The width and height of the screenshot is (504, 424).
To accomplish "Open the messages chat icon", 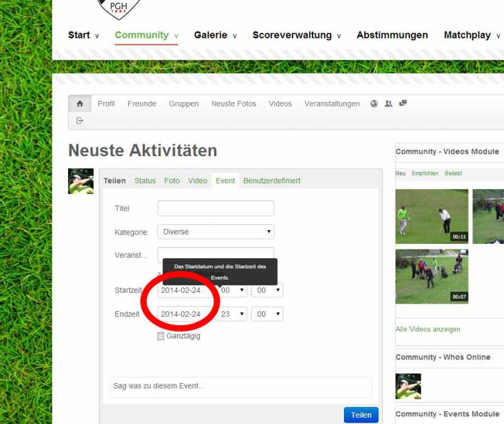I will [x=403, y=103].
